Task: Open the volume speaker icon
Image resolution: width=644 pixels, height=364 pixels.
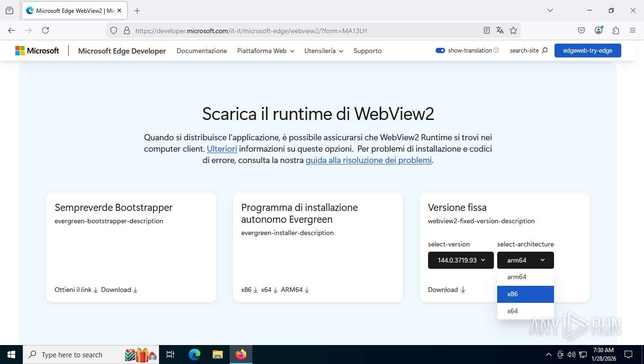Action: (572, 355)
